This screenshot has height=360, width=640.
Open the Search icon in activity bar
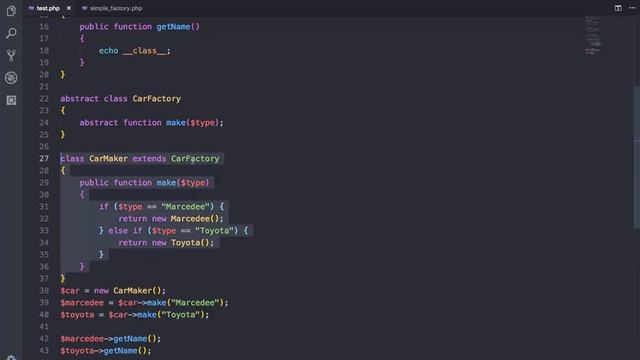pyautogui.click(x=11, y=33)
